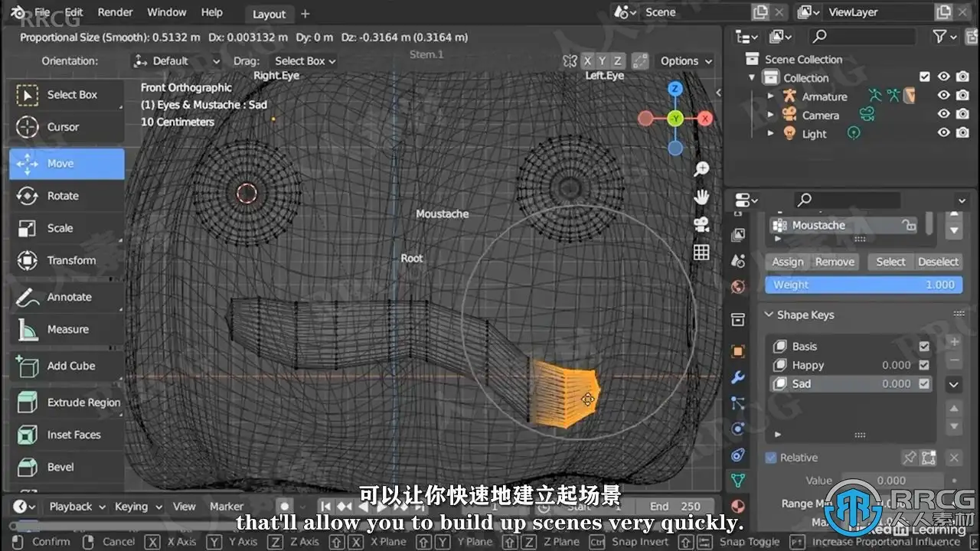980x551 pixels.
Task: Disable render for the Armature
Action: pos(963,96)
